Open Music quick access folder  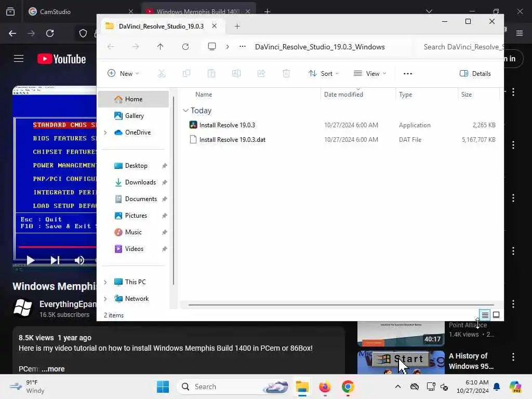pos(134,232)
